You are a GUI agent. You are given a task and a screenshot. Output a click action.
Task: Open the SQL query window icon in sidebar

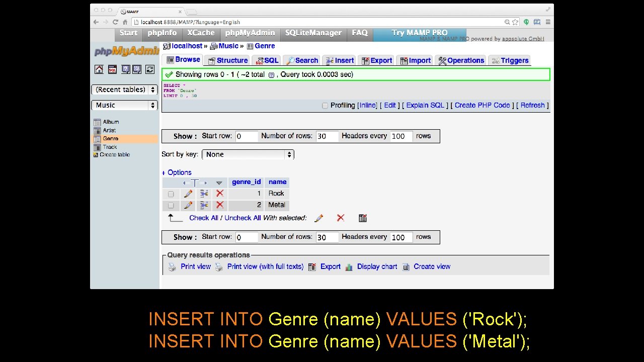(x=112, y=69)
